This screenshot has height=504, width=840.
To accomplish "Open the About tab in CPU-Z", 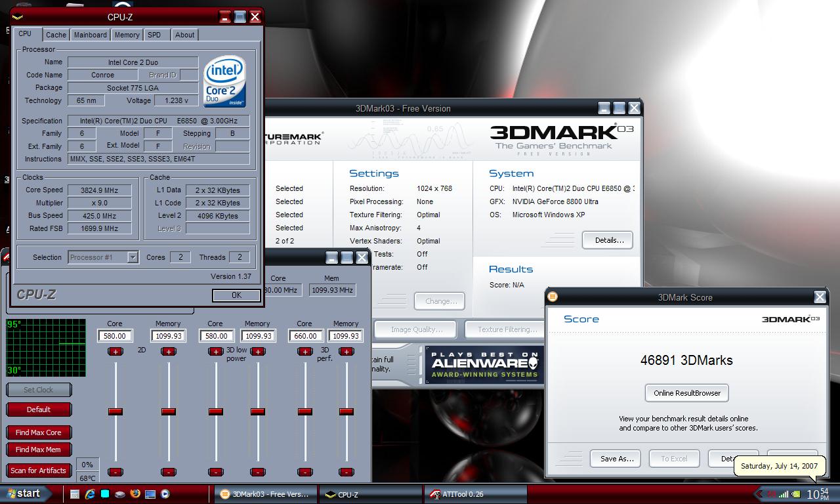I will [x=184, y=35].
